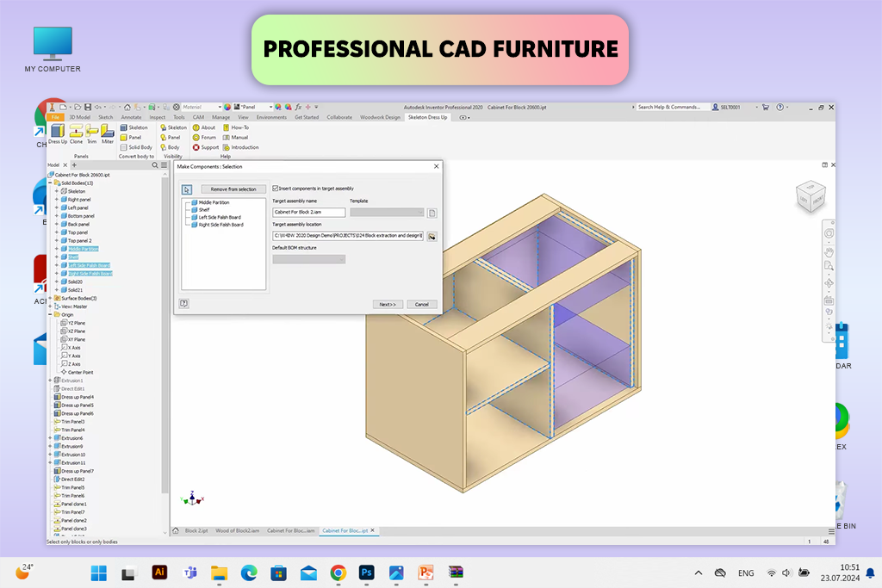Screen dimensions: 882x588
Task: Switch to the 3D Model ribbon tab
Action: [x=80, y=117]
